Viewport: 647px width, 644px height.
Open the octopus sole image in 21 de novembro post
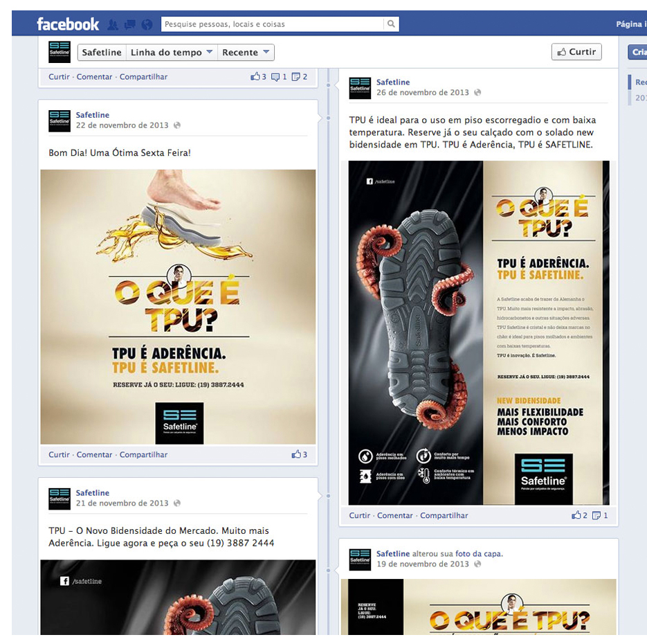[178, 598]
